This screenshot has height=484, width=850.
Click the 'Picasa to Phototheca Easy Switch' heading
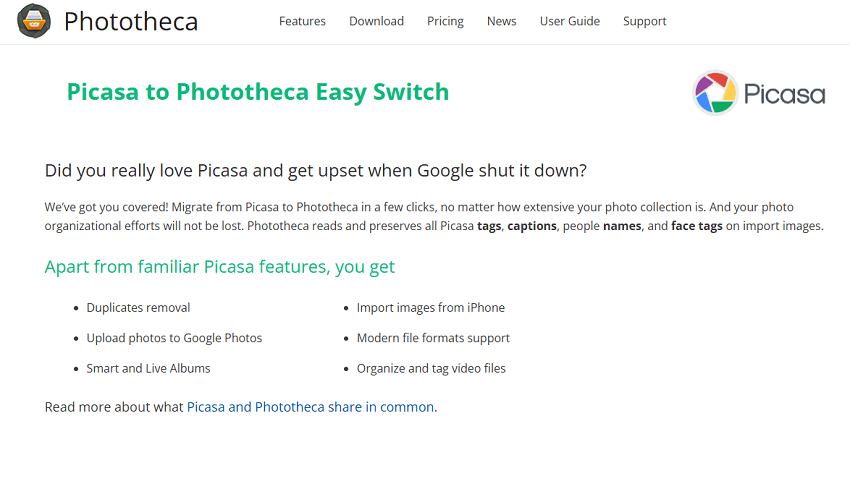[257, 92]
